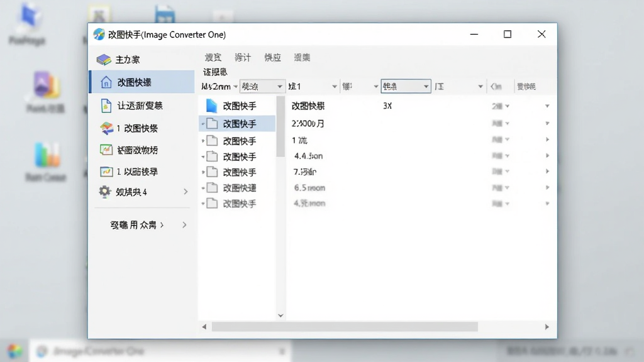The image size is (644, 362).
Task: Select the row value starting with 7.
Action: click(305, 172)
